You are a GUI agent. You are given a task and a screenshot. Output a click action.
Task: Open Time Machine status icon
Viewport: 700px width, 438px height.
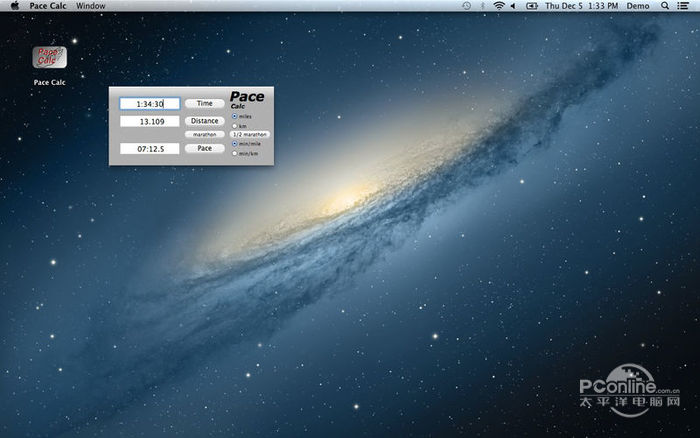click(x=467, y=6)
